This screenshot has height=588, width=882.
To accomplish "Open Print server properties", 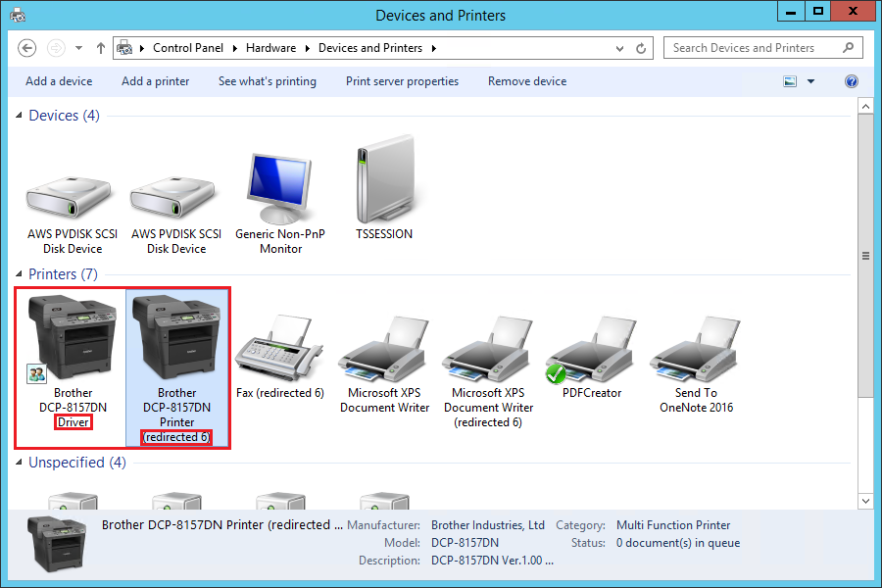I will click(402, 81).
